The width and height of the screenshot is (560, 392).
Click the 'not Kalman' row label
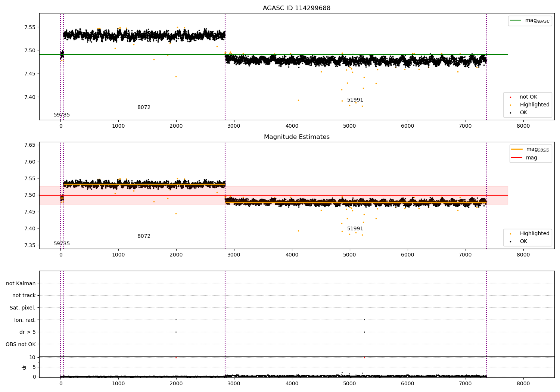21,284
